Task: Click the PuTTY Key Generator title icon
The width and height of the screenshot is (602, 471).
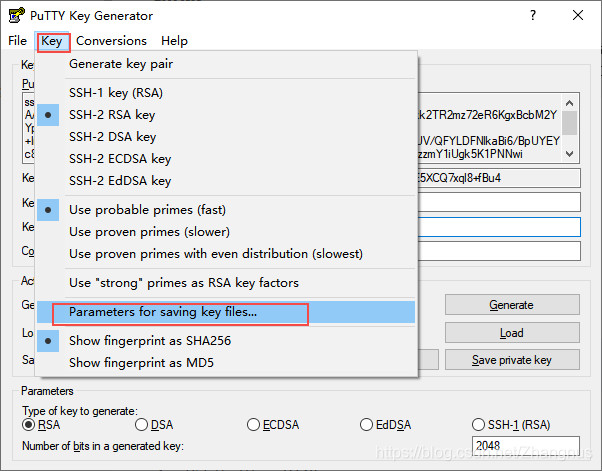Action: [15, 15]
